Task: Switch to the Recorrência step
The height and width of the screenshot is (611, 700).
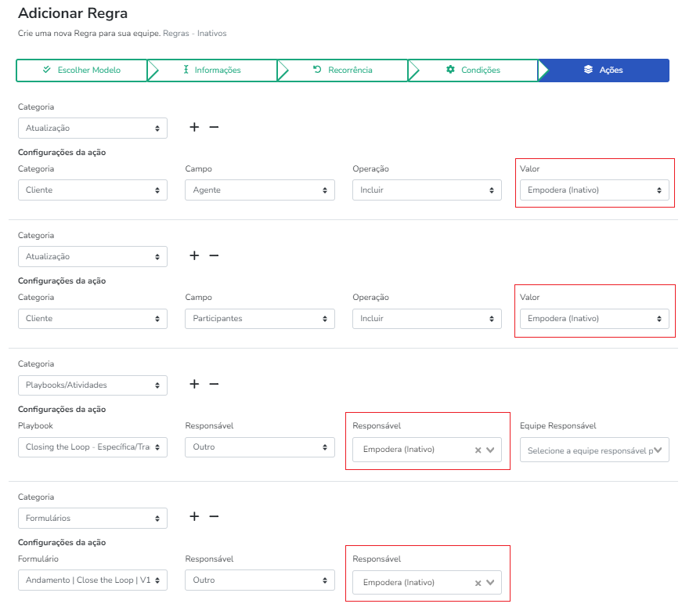Action: point(342,70)
